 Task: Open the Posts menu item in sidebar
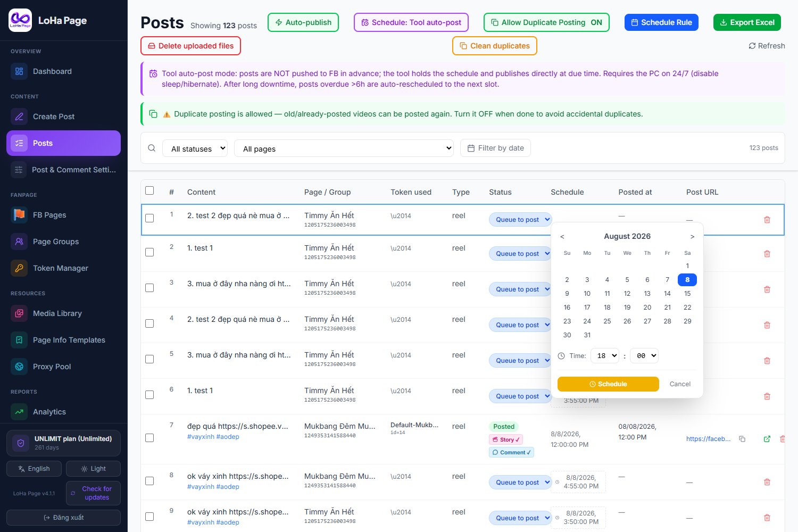tap(63, 143)
